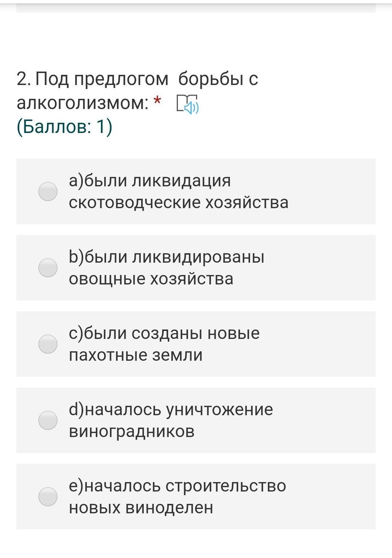
Task: Open Immersive Reader for question 2
Action: click(x=187, y=104)
